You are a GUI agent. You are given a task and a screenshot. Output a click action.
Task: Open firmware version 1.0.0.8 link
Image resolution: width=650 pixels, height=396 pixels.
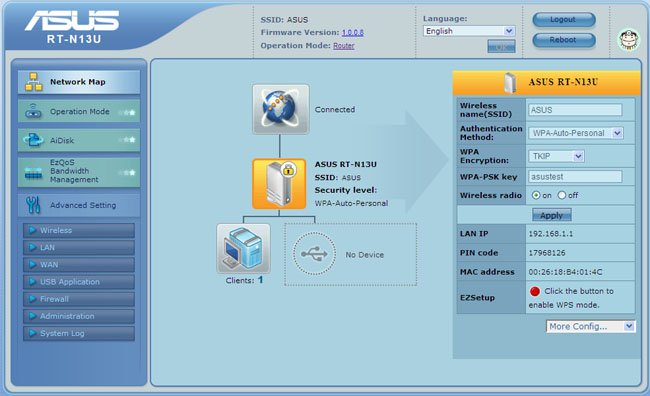tap(352, 32)
